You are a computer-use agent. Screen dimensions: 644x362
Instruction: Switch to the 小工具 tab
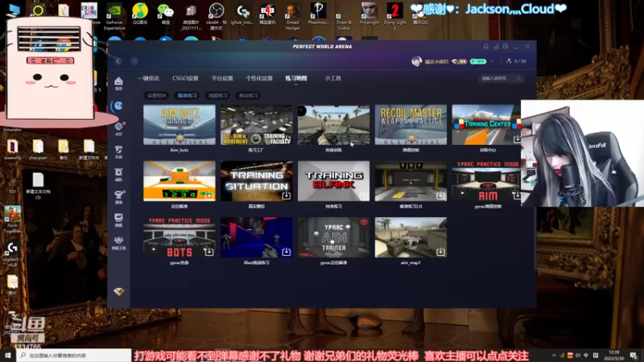[332, 78]
